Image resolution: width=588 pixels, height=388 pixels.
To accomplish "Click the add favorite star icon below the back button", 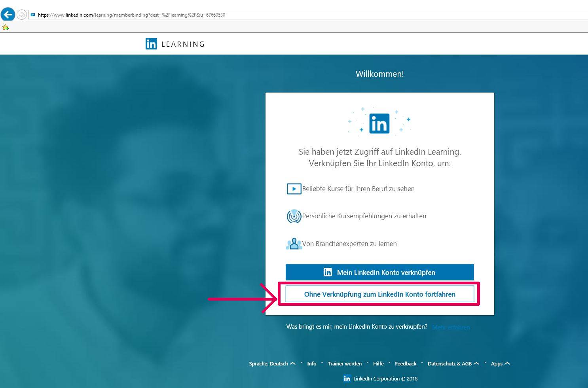I will (6, 27).
